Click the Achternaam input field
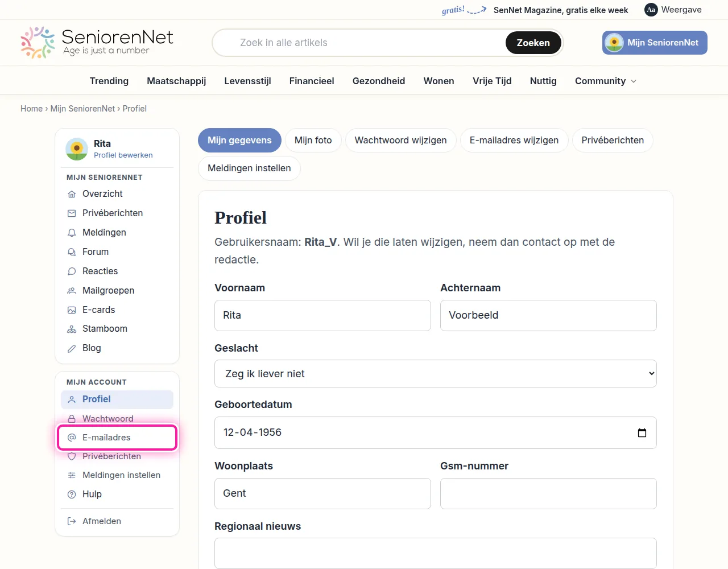The image size is (728, 569). 548,316
